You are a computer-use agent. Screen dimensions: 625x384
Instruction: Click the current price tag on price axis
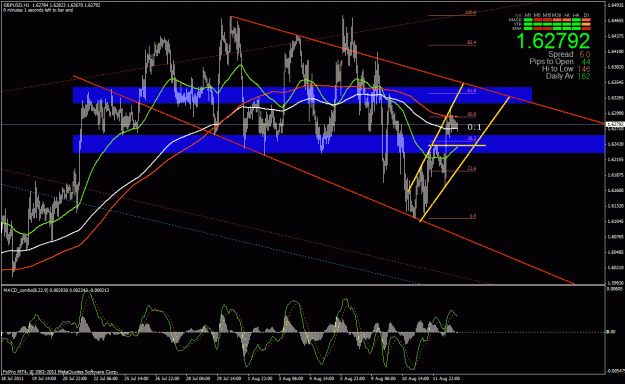click(614, 125)
